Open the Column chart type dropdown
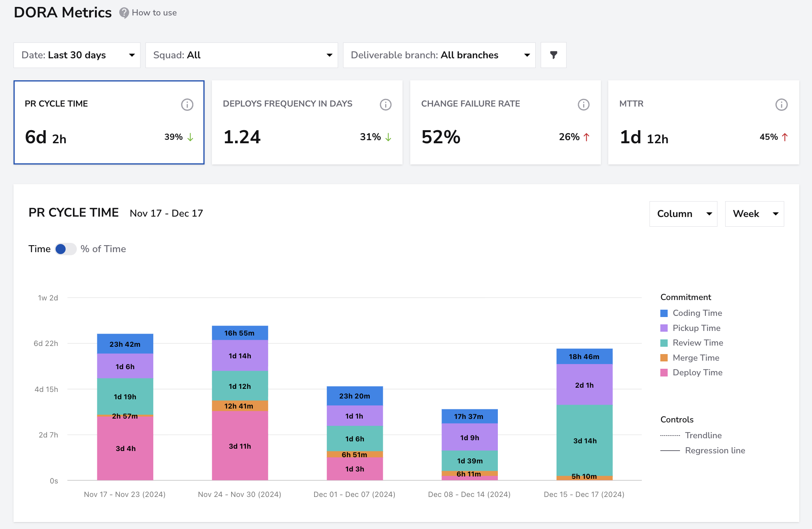This screenshot has width=812, height=529. pyautogui.click(x=683, y=214)
